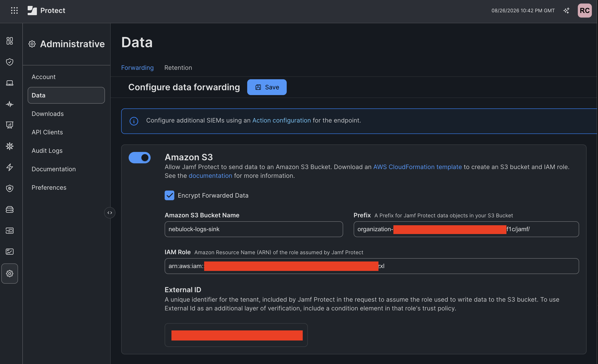Open the line graph icon in the rail
The width and height of the screenshot is (598, 364).
point(10,252)
